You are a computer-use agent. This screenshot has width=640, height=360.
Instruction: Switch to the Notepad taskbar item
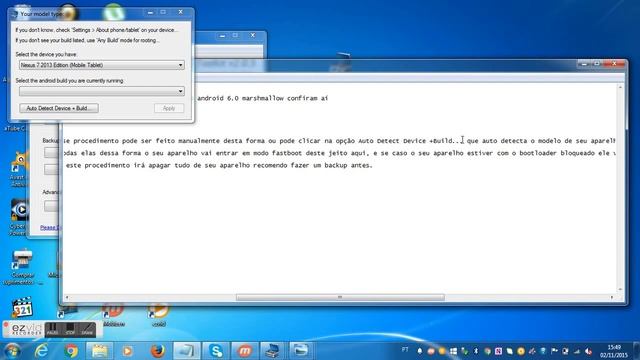(187, 351)
